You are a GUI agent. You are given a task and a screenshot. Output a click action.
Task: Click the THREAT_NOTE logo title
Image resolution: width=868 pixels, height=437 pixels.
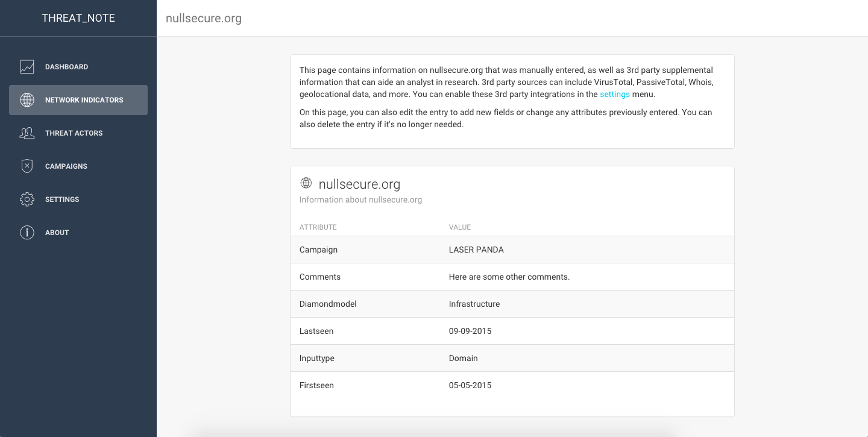tap(78, 18)
